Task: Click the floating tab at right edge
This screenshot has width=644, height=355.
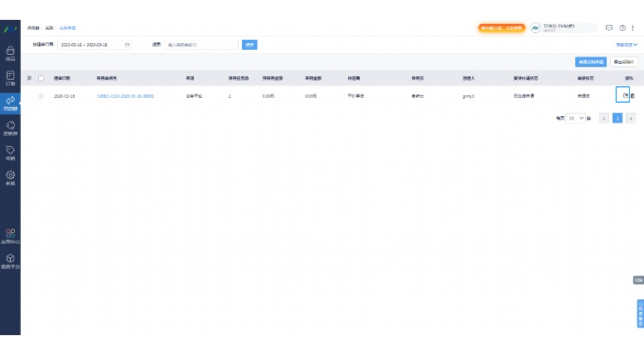Action: click(638, 280)
